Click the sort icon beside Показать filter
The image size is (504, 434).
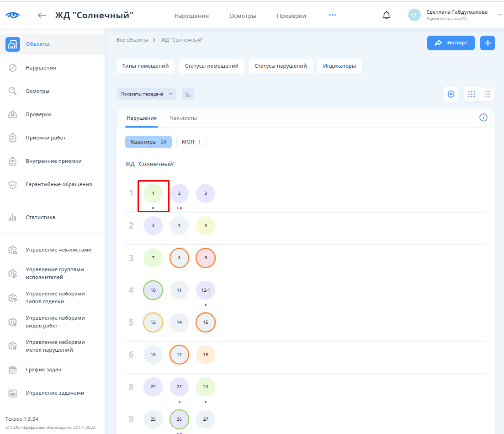tap(188, 94)
